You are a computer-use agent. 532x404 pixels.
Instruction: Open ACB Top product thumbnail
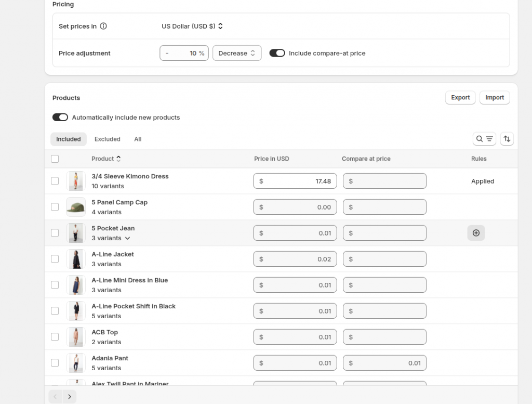coord(76,337)
